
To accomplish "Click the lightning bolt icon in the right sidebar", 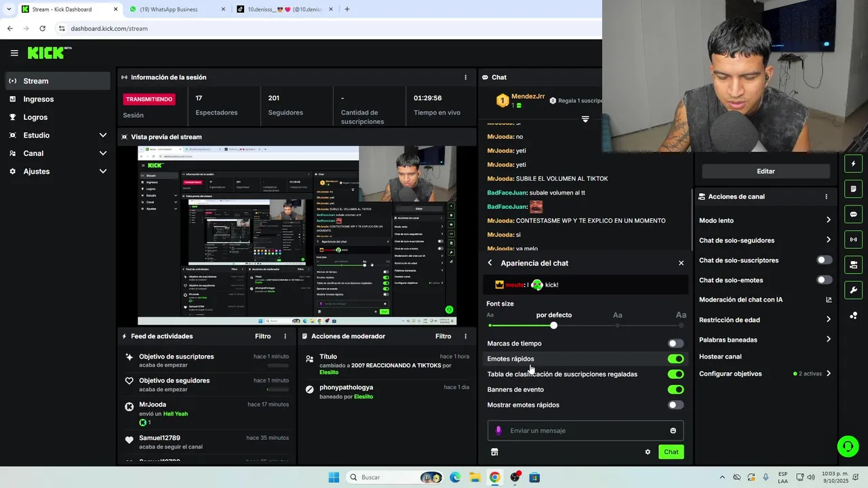I will pyautogui.click(x=853, y=164).
